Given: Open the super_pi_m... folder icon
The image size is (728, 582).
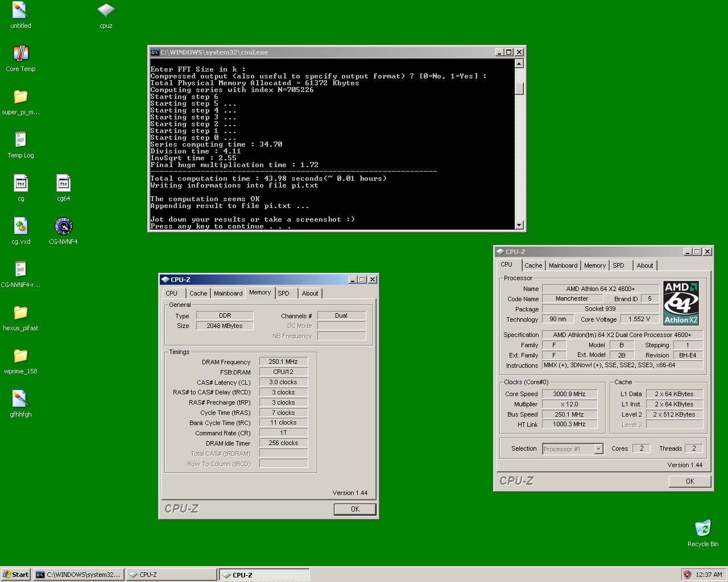Looking at the screenshot, I should coord(20,102).
